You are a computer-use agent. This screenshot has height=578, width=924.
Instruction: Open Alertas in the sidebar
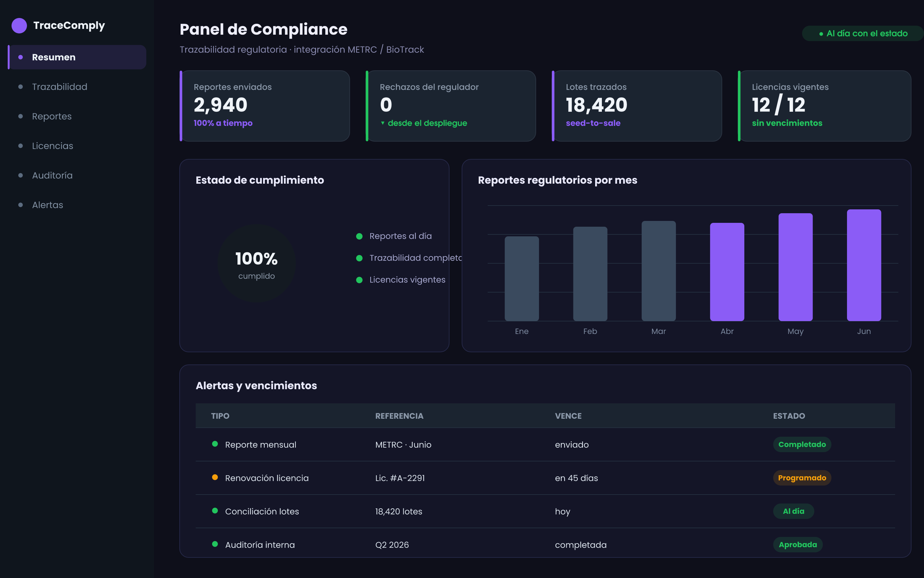77,205
